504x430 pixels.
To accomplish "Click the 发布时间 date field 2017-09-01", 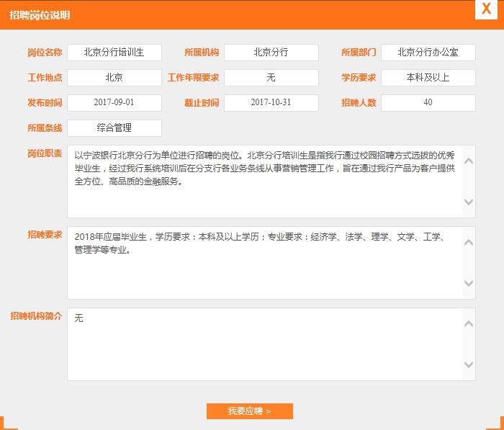I will [114, 103].
